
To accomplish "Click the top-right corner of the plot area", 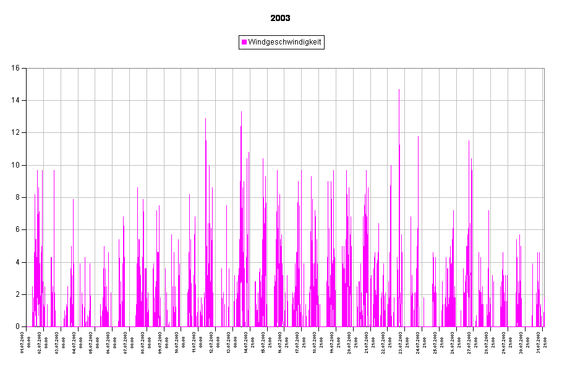I will click(543, 69).
